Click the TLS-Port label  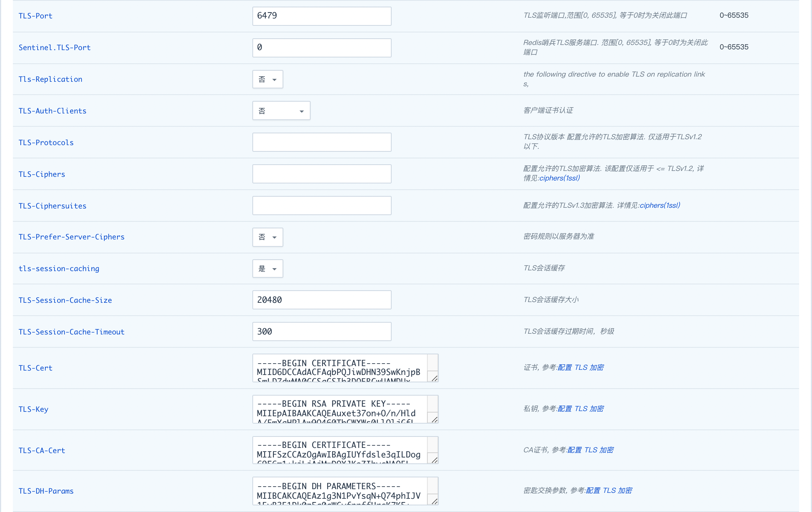pyautogui.click(x=35, y=16)
